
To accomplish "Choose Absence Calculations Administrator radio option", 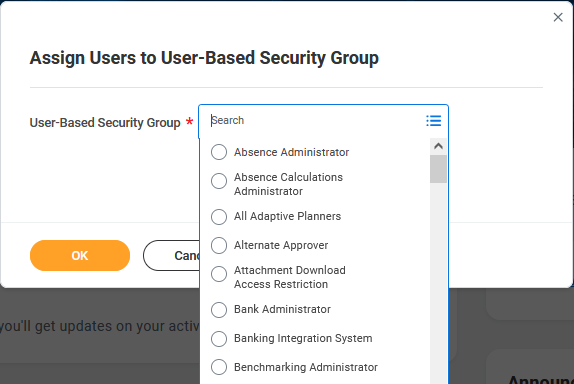I will pyautogui.click(x=219, y=181).
